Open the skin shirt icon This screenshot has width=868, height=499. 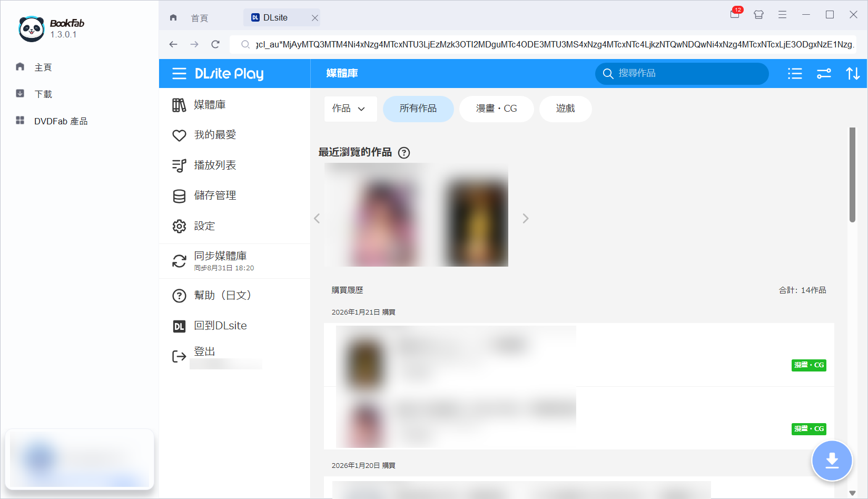(x=758, y=15)
